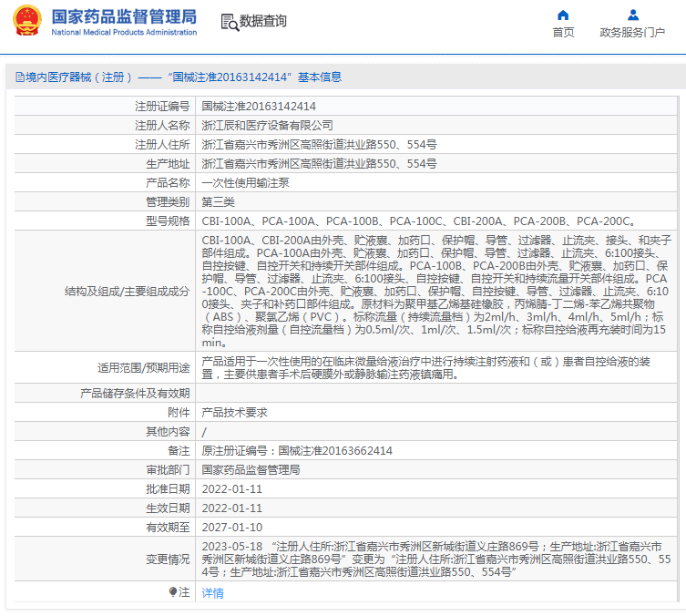Click the expiry date 2027-01-10
Screen dimensions: 686x616
232,528
